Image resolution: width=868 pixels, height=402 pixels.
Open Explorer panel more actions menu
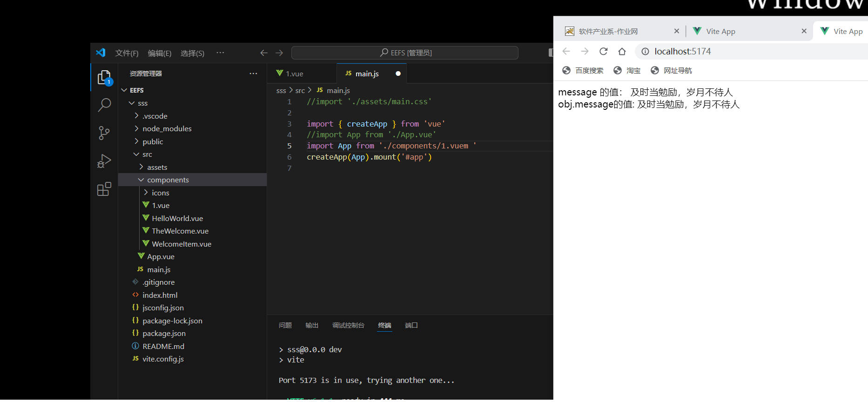(253, 74)
